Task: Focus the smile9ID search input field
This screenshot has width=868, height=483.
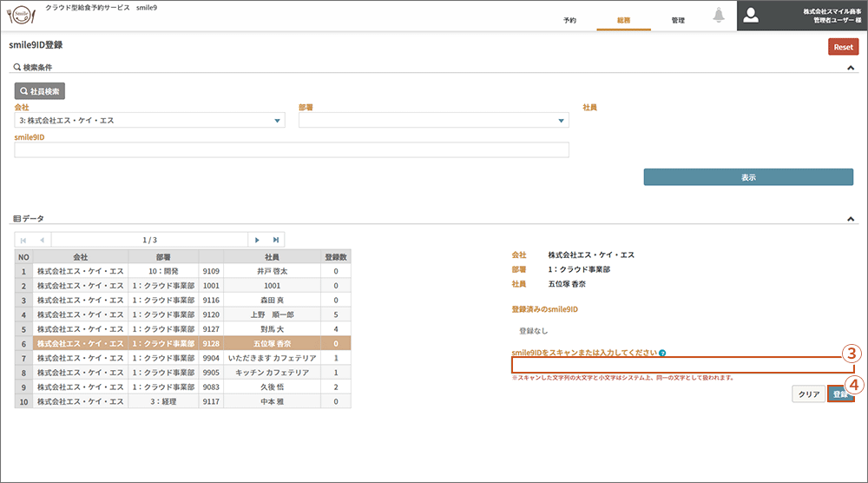Action: tap(292, 150)
